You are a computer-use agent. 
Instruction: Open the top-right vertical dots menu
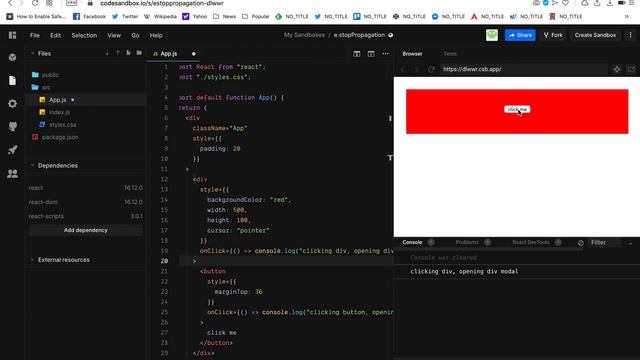point(630,35)
